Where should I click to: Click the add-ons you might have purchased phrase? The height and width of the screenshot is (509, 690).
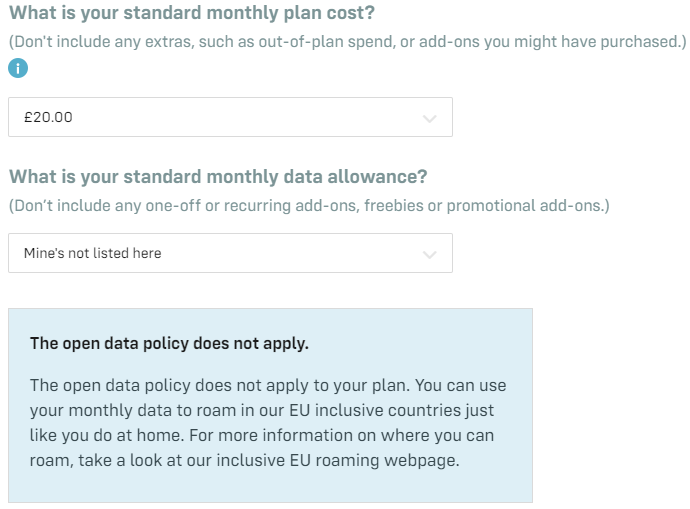click(550, 42)
